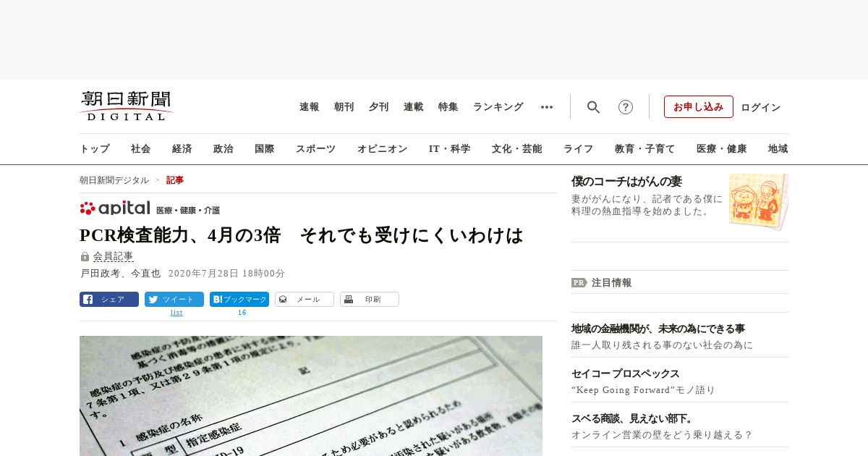The width and height of the screenshot is (868, 456).
Task: Click the apital logo
Action: [x=115, y=208]
